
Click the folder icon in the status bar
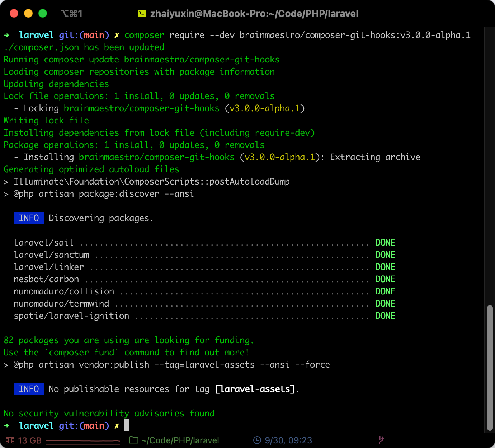(134, 440)
